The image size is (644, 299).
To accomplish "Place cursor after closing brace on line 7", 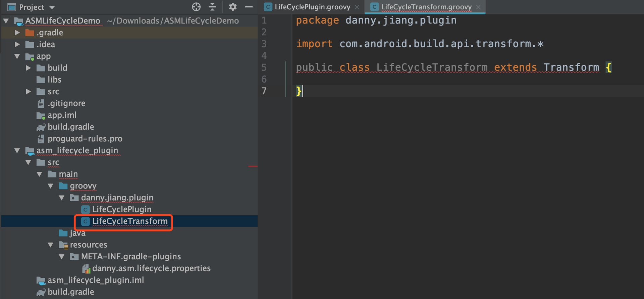I will coord(302,91).
